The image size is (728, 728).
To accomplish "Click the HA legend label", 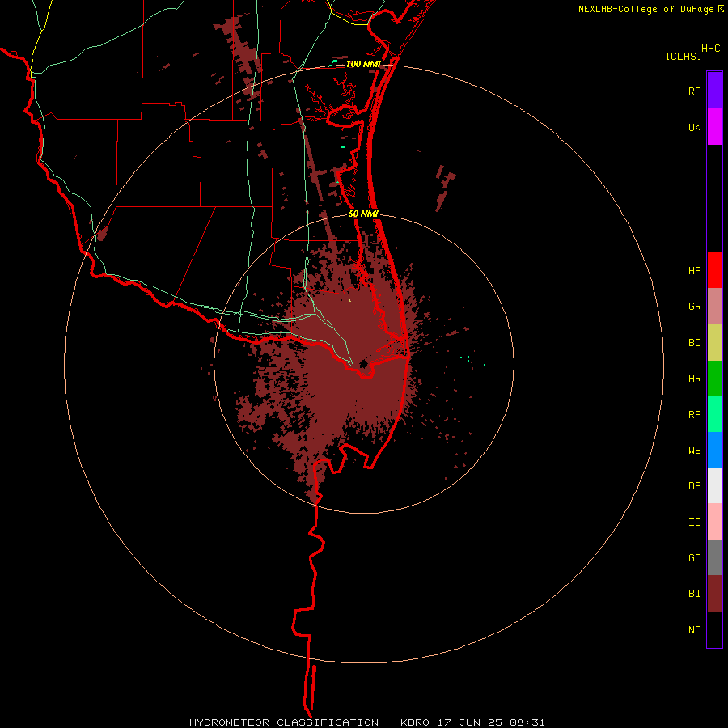I will click(695, 271).
